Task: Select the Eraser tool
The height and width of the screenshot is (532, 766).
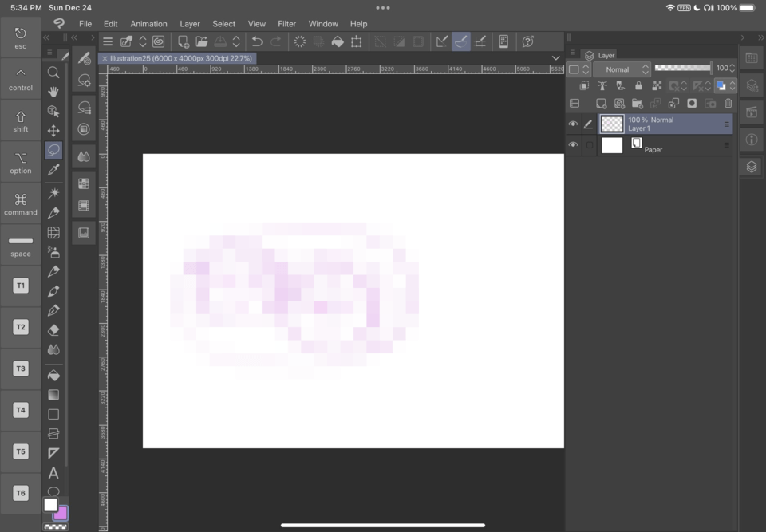Action: coord(53,329)
